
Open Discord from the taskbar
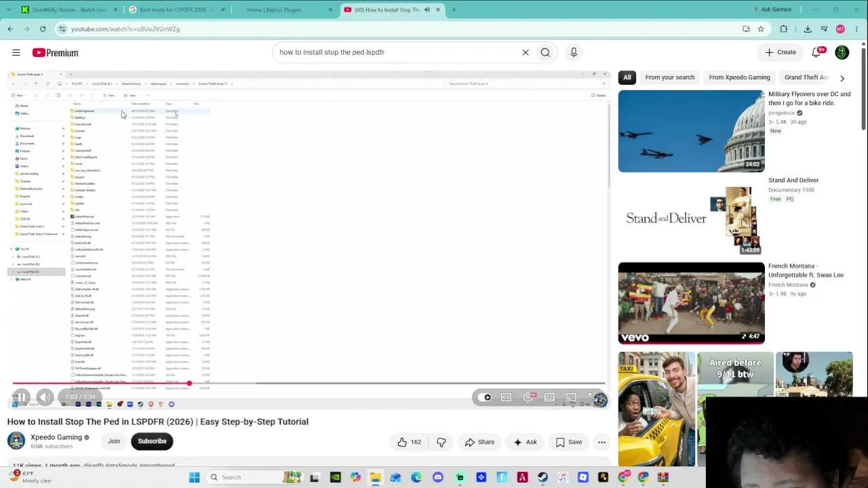click(x=437, y=477)
